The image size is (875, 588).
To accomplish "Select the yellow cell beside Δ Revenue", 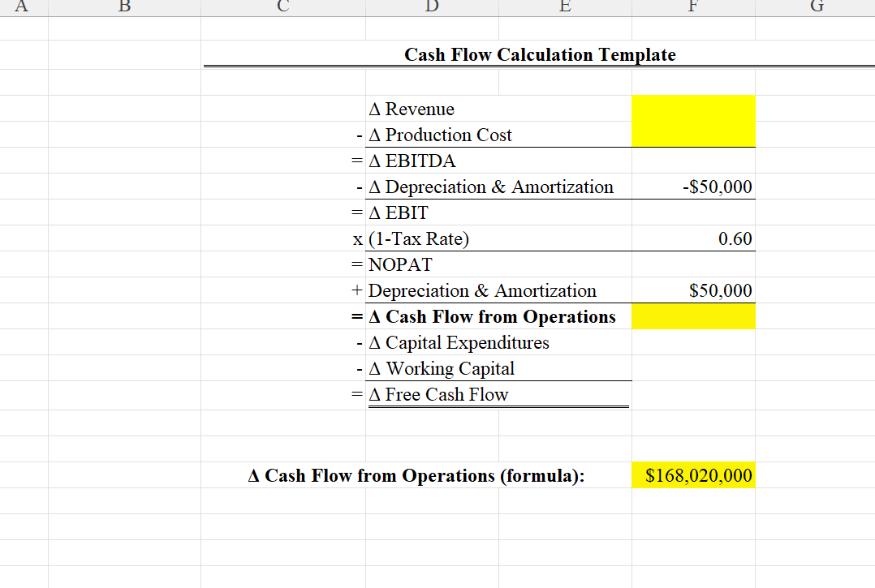I will 692,108.
